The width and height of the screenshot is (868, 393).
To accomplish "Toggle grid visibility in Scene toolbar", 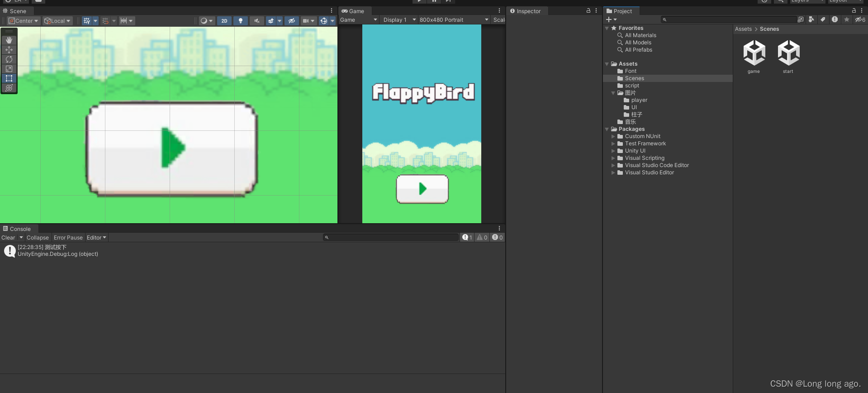I will [87, 21].
